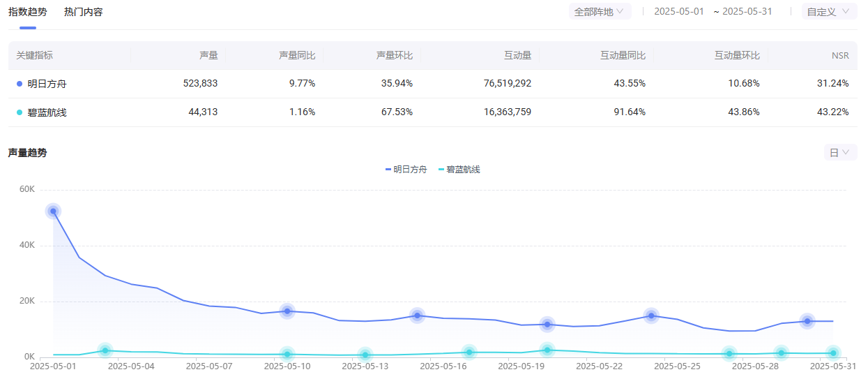Screen dimensions: 868x379
Task: Click the 明日方舟 peak marker on 2025-05-01
Action: point(53,211)
